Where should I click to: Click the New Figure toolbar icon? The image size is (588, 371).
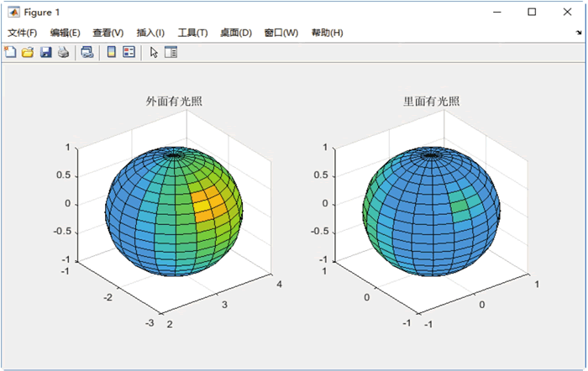click(x=10, y=52)
